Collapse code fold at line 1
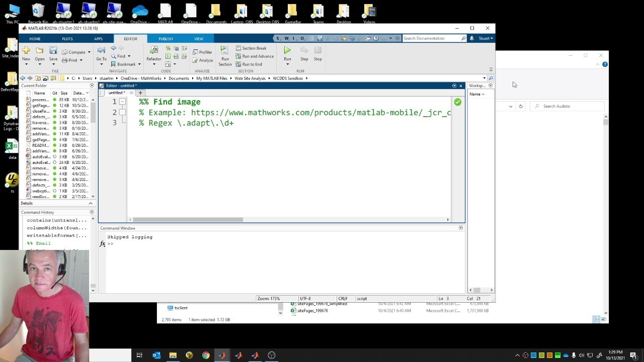The width and height of the screenshot is (644, 362). tap(122, 102)
